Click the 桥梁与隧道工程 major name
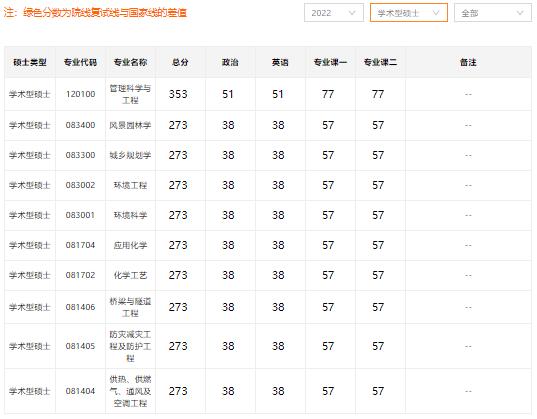Screen dimensions: 537x419 (x=130, y=307)
